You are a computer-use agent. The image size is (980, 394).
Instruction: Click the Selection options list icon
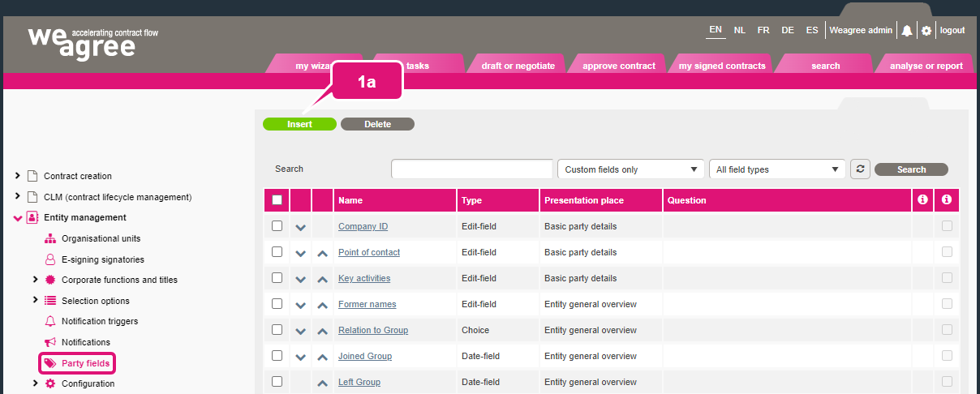coord(50,301)
